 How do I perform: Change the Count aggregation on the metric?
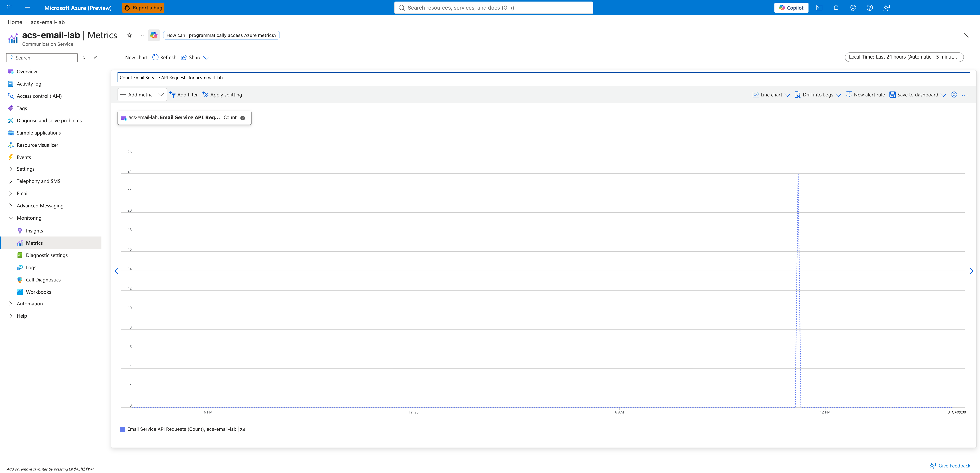point(230,117)
